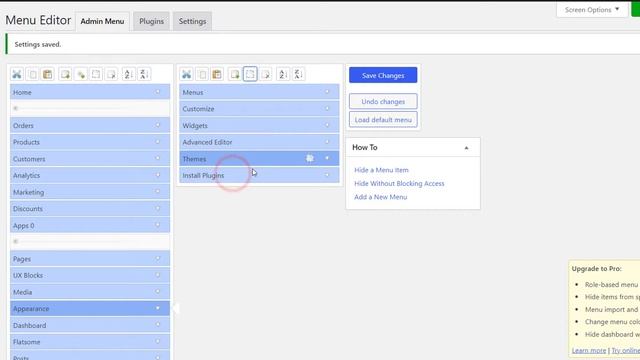Sort top-level menus descending Z-A

[x=144, y=74]
